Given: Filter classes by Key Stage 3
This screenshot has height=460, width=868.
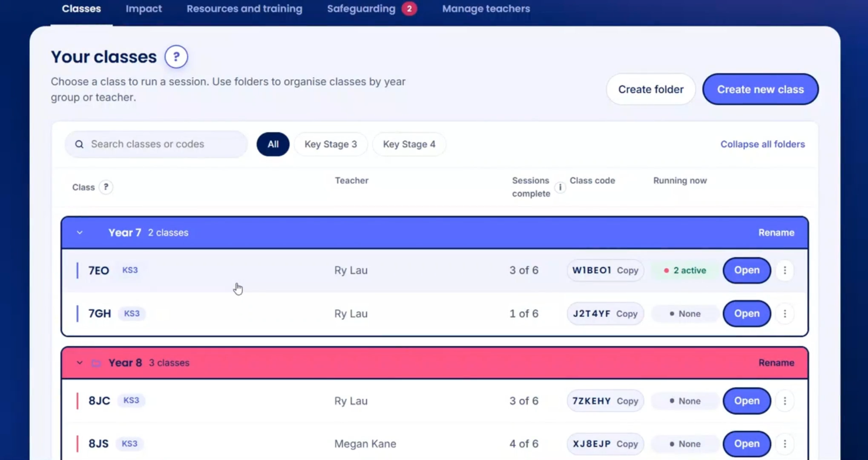Looking at the screenshot, I should 330,144.
